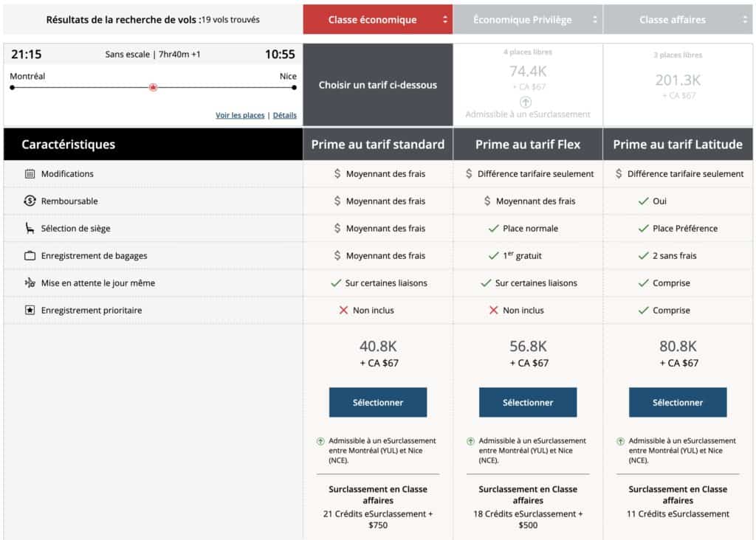This screenshot has height=540, width=756.
Task: Open the flight Détails link
Action: pos(285,116)
